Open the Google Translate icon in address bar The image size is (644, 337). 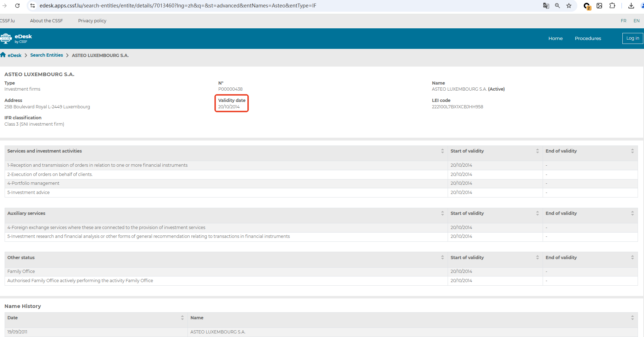546,6
